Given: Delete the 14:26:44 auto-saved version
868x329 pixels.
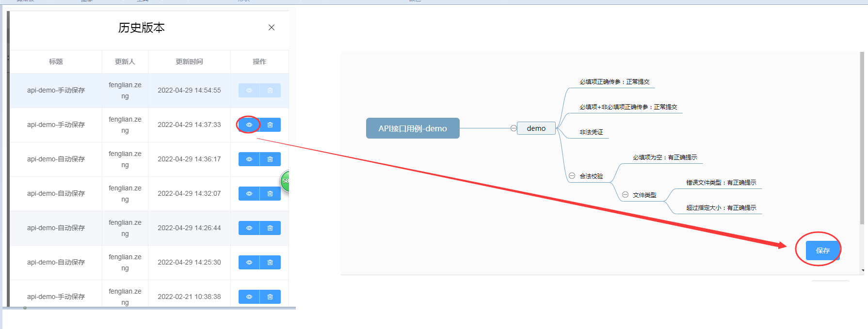Looking at the screenshot, I should click(x=270, y=228).
